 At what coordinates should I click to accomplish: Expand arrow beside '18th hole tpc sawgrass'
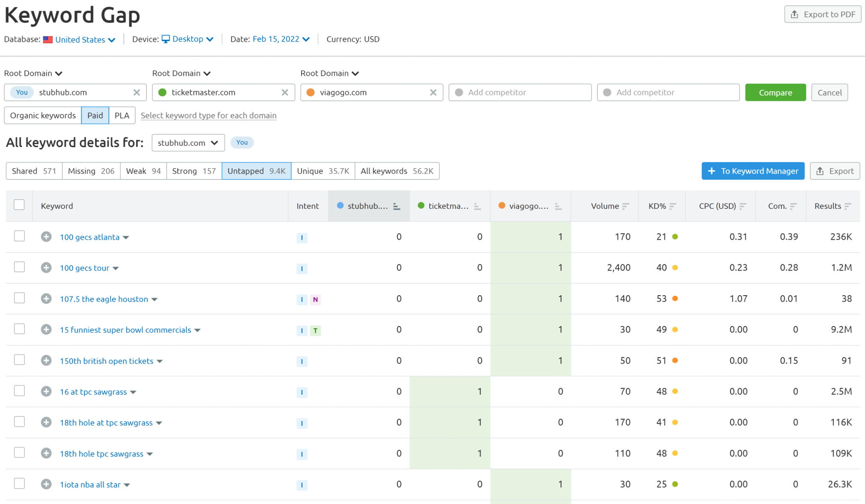point(150,454)
